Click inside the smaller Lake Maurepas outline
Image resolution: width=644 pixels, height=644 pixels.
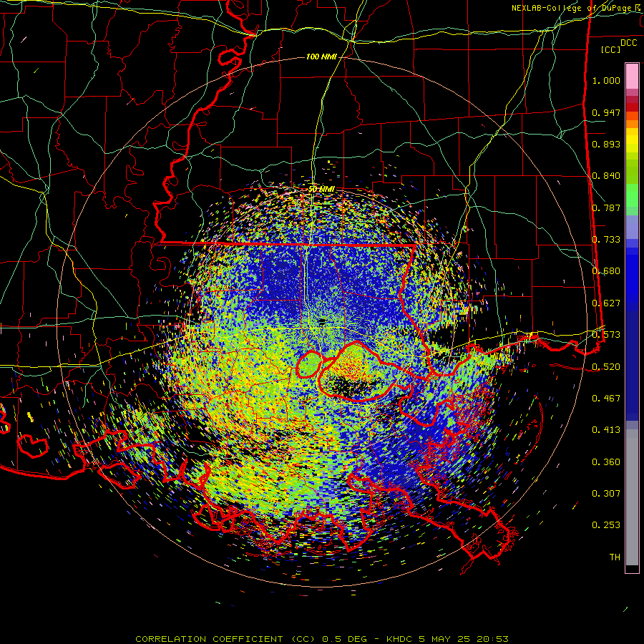pos(309,365)
